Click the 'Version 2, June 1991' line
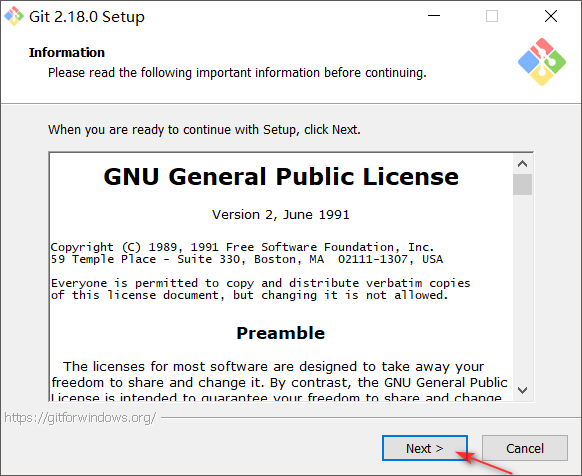 pyautogui.click(x=281, y=215)
